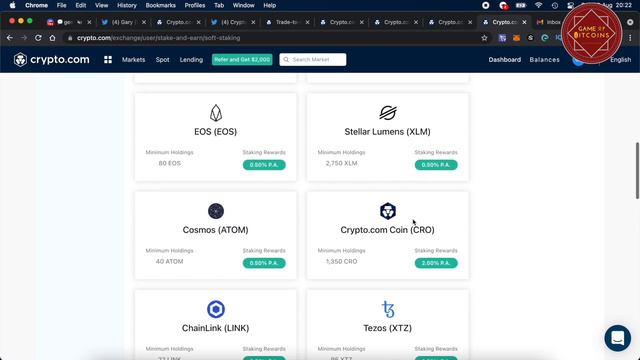Open the browser home page icon

coord(52,38)
